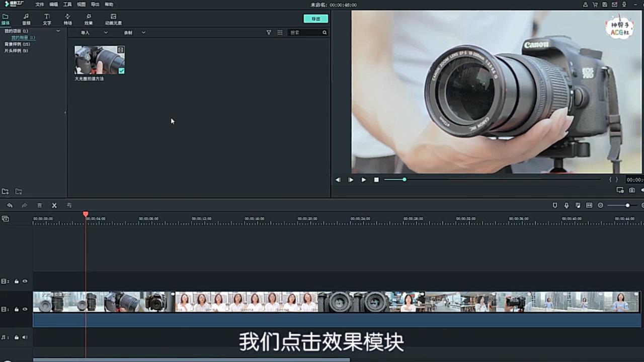Open the 编辑 menu
This screenshot has height=362, width=644.
(54, 5)
